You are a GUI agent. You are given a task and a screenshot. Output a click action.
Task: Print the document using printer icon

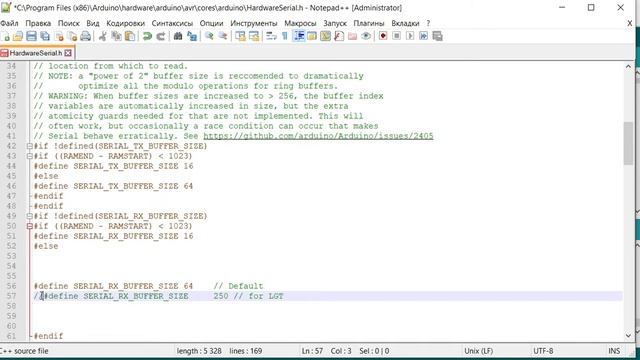85,36
